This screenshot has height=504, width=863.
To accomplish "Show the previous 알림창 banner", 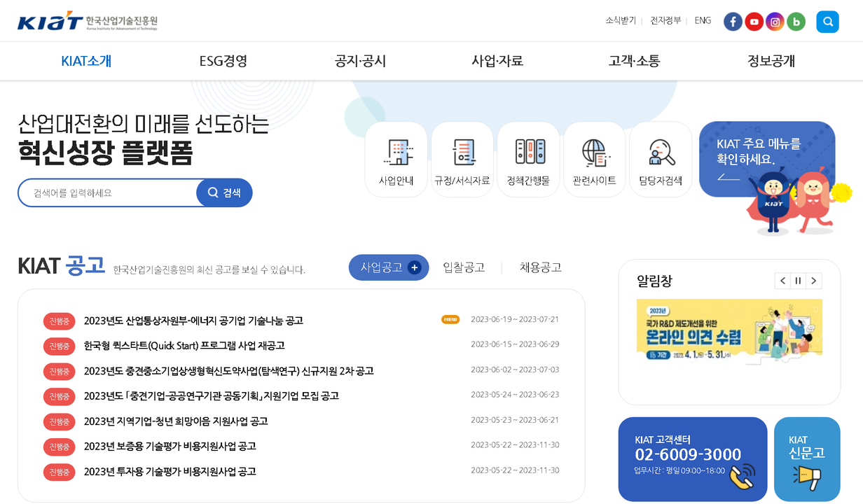I will click(x=782, y=281).
